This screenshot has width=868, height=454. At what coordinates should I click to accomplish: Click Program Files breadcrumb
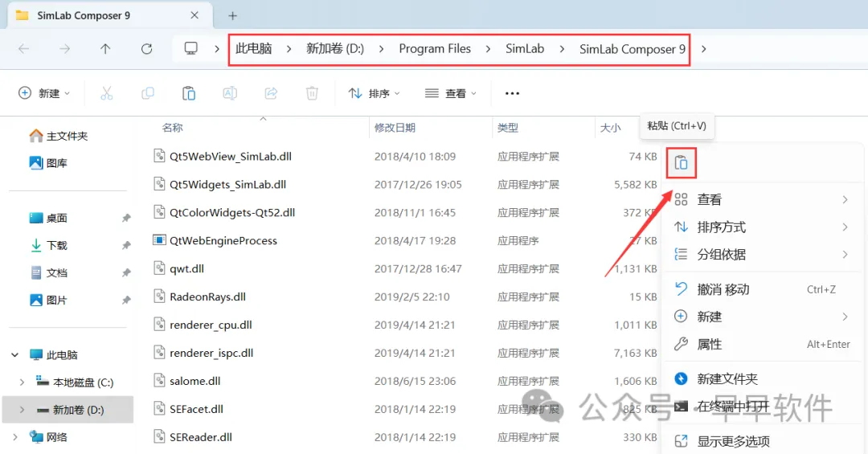click(x=435, y=49)
